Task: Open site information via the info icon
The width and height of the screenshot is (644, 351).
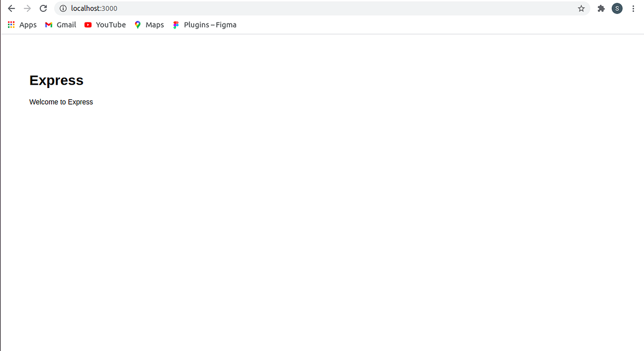Action: click(63, 8)
